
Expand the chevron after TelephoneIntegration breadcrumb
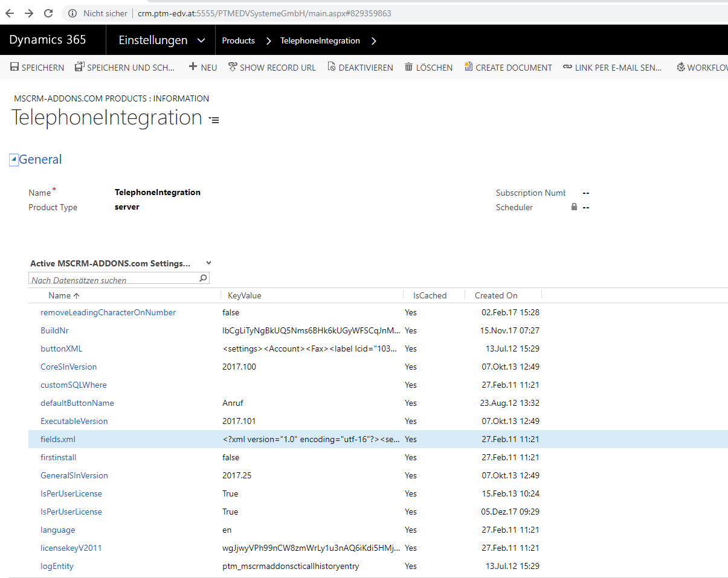click(x=374, y=41)
